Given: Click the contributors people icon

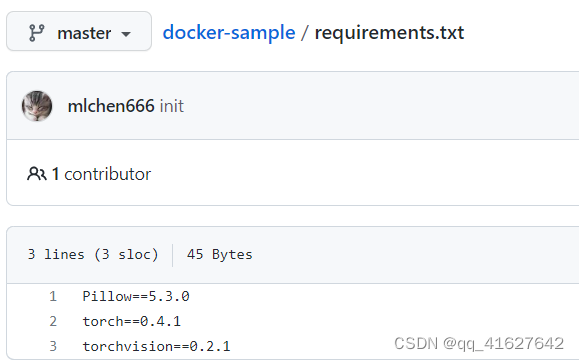Looking at the screenshot, I should click(37, 173).
